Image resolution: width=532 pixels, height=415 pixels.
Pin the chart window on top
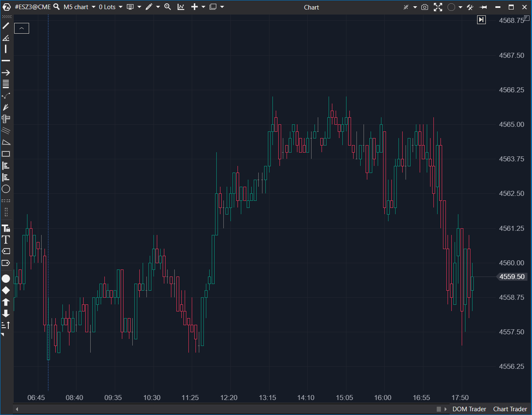pos(483,7)
